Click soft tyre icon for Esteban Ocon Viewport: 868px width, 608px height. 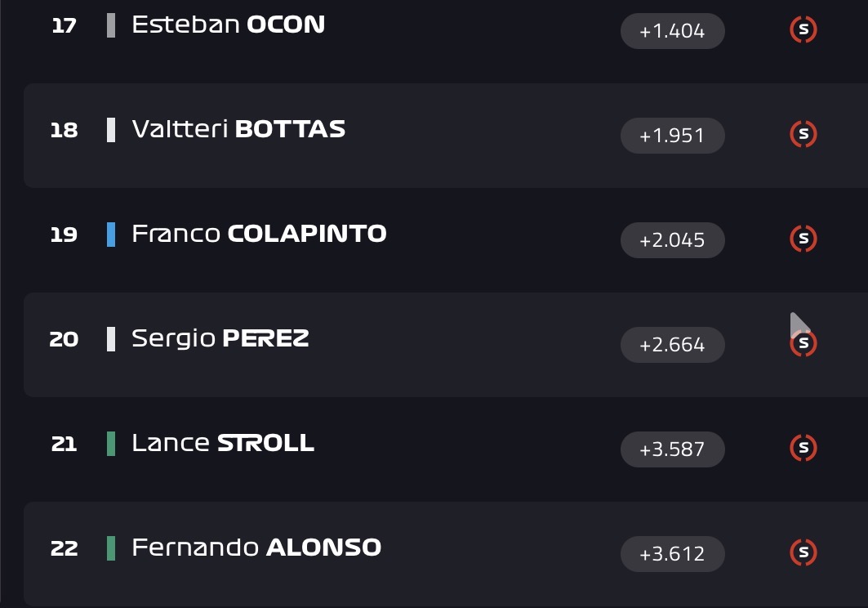pyautogui.click(x=803, y=29)
